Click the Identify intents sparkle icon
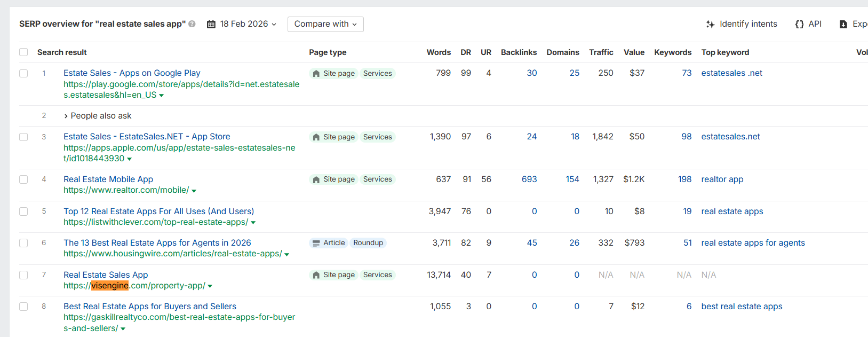 click(x=710, y=24)
